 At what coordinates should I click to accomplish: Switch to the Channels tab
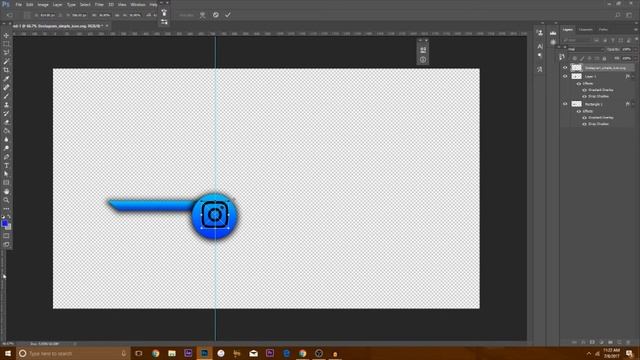(x=585, y=30)
